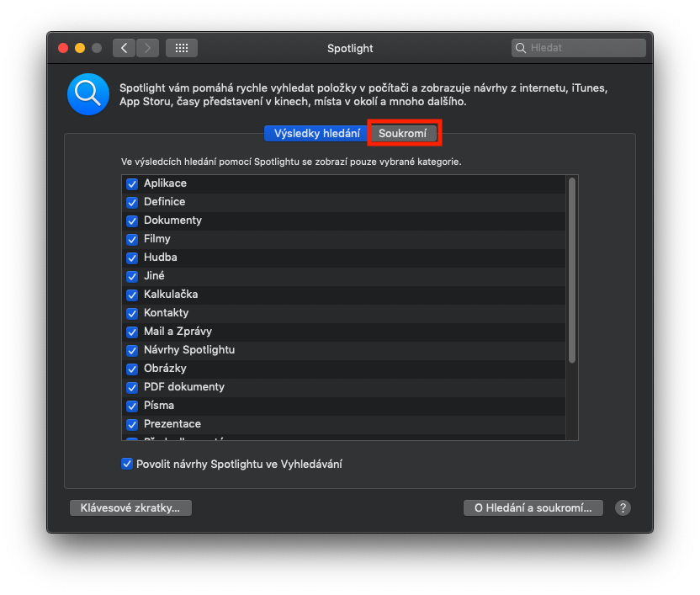The image size is (700, 595).
Task: Open O Hledání a soukromí… info
Action: pyautogui.click(x=533, y=507)
